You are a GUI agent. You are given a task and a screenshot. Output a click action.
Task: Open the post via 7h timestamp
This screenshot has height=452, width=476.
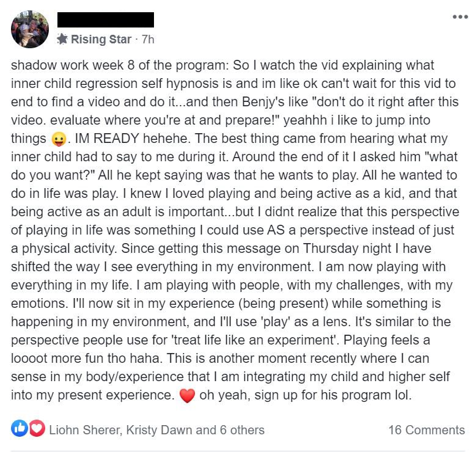tap(148, 39)
